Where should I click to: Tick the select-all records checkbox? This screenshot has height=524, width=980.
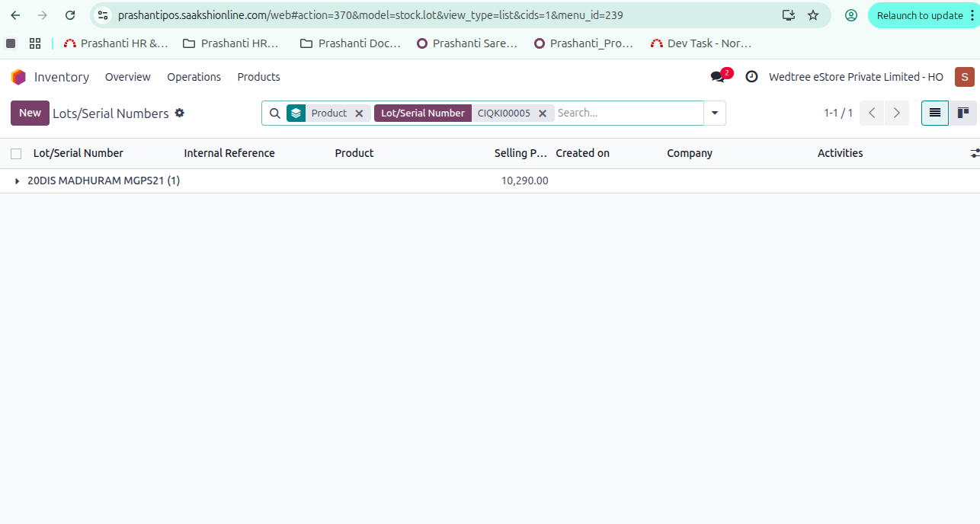point(16,154)
